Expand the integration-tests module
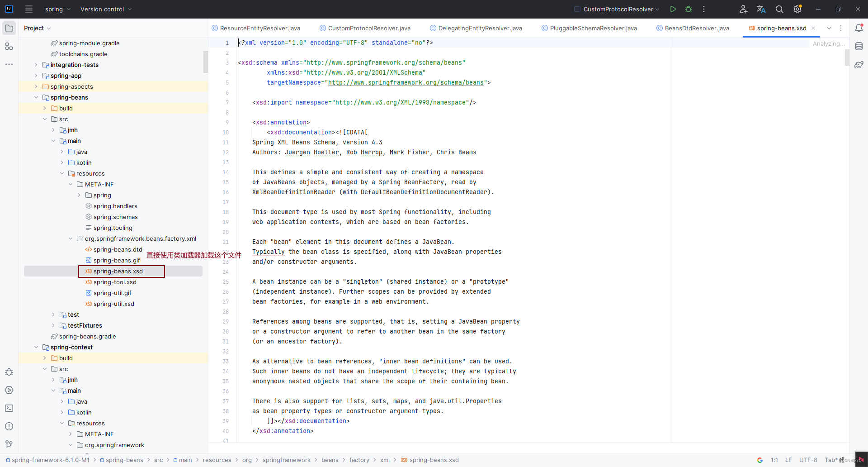868x467 pixels. point(36,65)
